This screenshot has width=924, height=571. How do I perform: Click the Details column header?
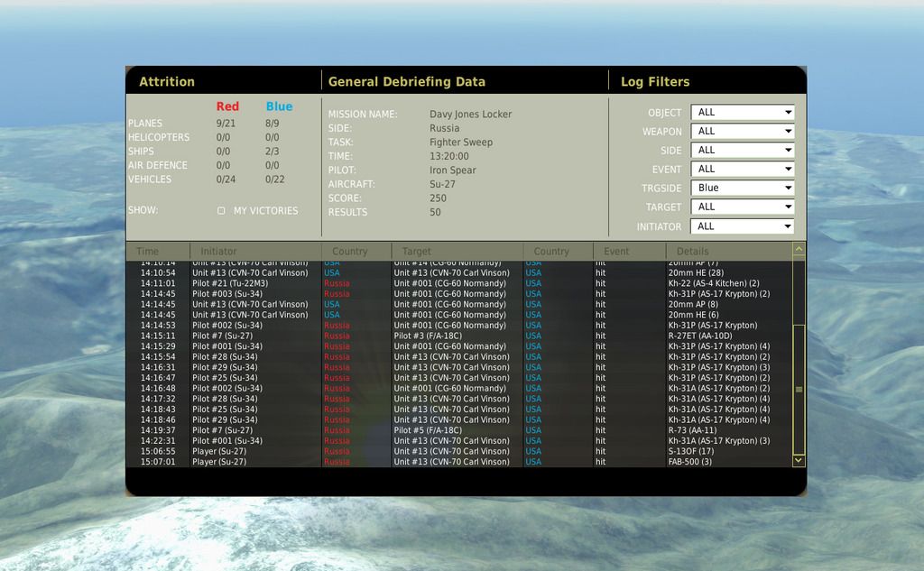coord(694,252)
